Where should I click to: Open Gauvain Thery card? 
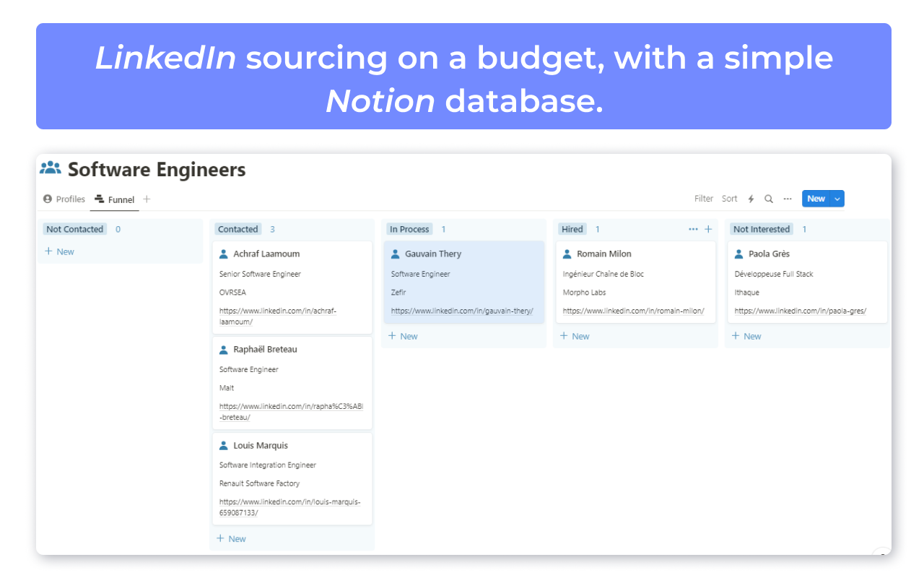click(x=464, y=282)
